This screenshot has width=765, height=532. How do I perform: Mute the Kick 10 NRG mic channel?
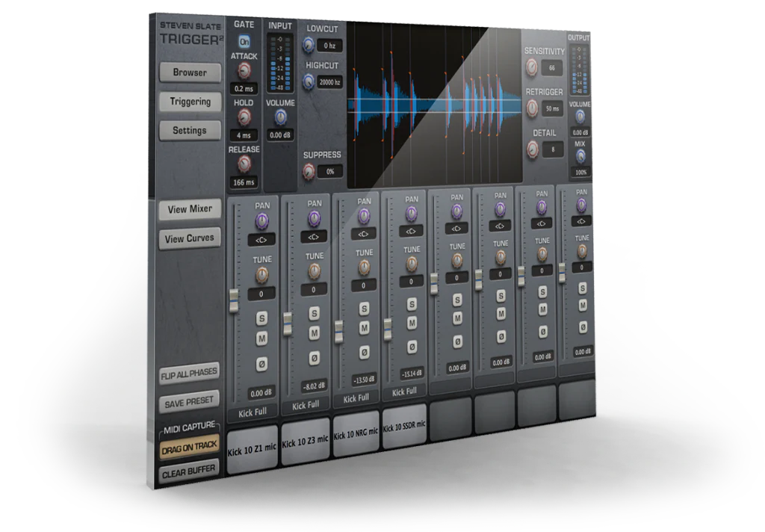[x=364, y=328]
